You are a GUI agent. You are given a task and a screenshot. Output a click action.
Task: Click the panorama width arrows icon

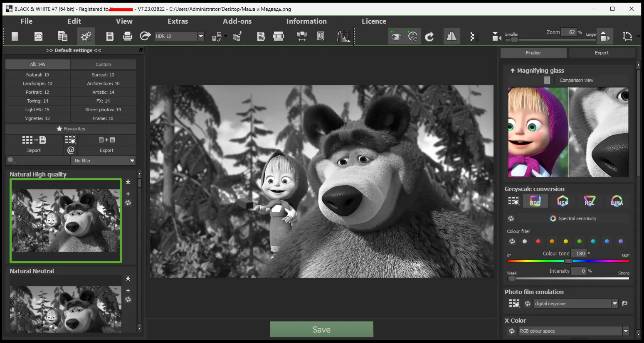(302, 37)
